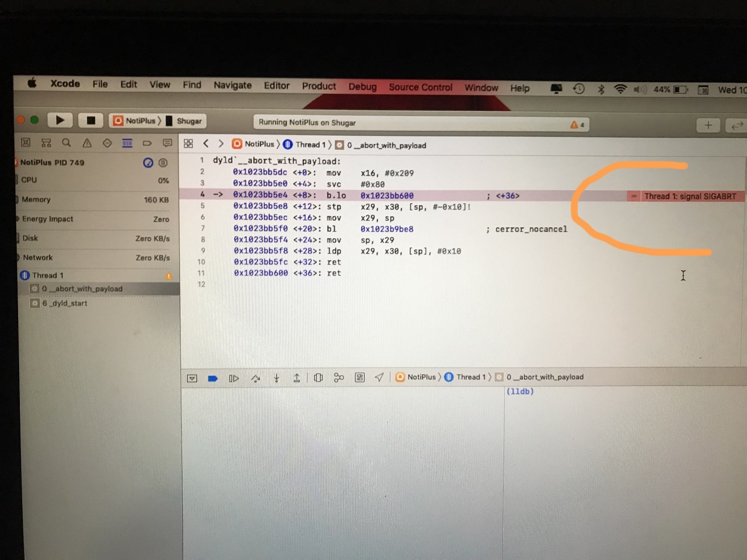The image size is (747, 560).
Task: Open the File menu
Action: [x=100, y=84]
